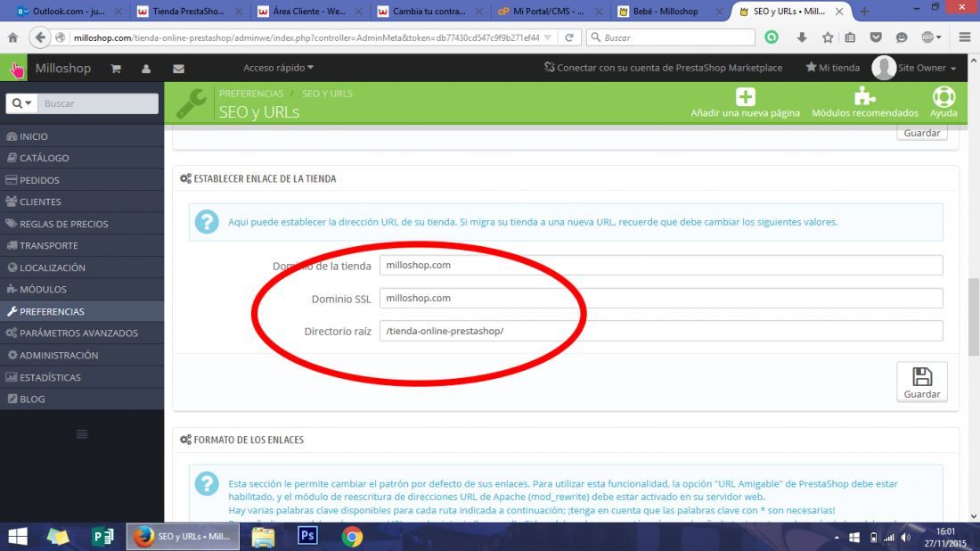
Task: Open CLIENTES in sidebar menu
Action: click(82, 201)
